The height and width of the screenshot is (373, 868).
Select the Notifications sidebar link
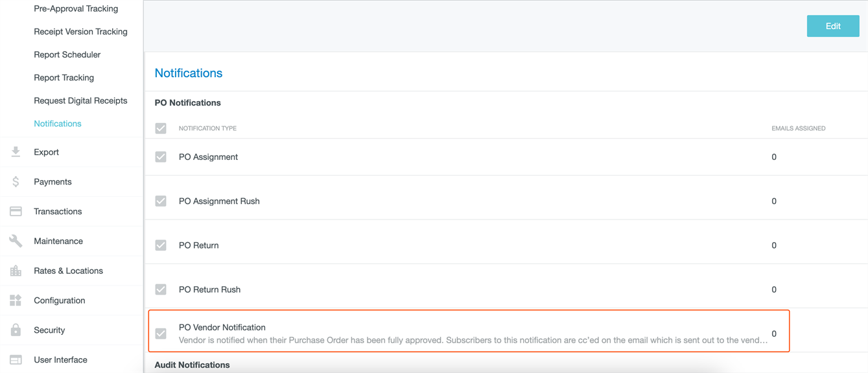pyautogui.click(x=58, y=124)
